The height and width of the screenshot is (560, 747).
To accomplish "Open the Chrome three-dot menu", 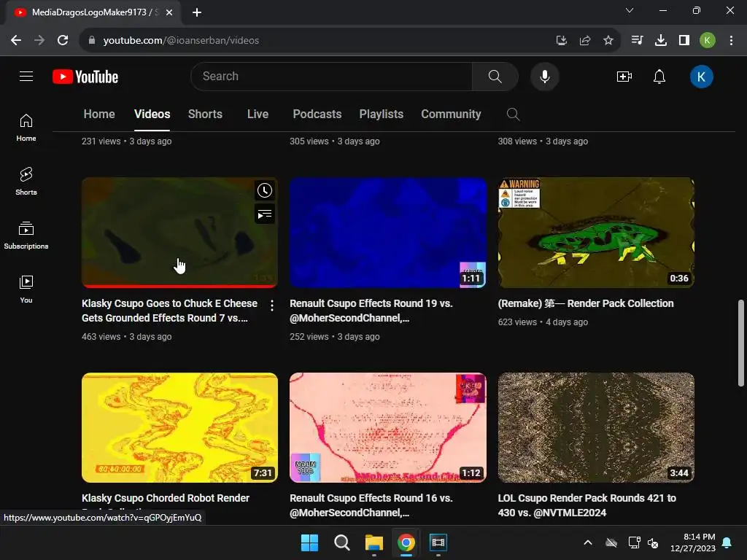I will pyautogui.click(x=731, y=41).
